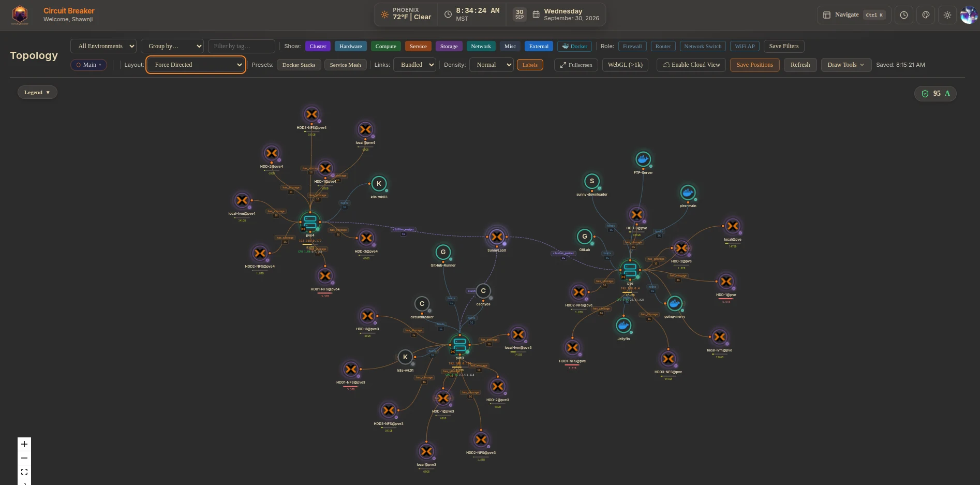Toggle the Network show filter

pyautogui.click(x=481, y=46)
